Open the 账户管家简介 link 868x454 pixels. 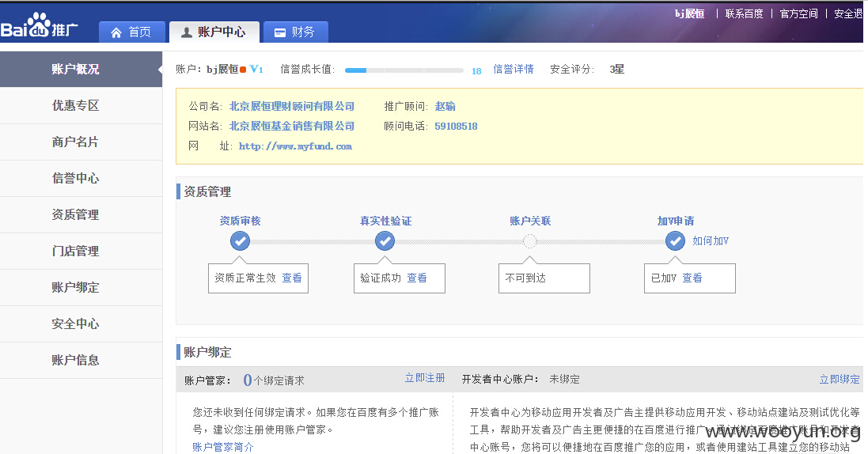(222, 447)
